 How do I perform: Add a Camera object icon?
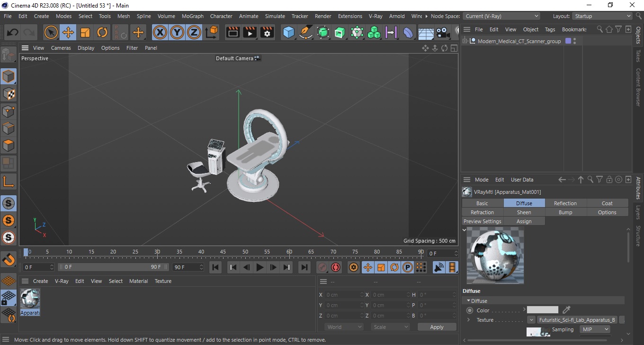pos(443,32)
